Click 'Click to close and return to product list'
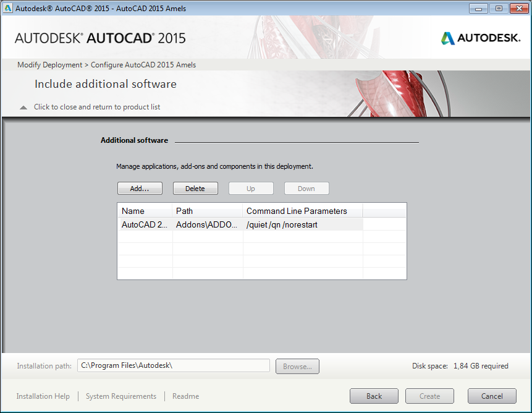 tap(97, 107)
